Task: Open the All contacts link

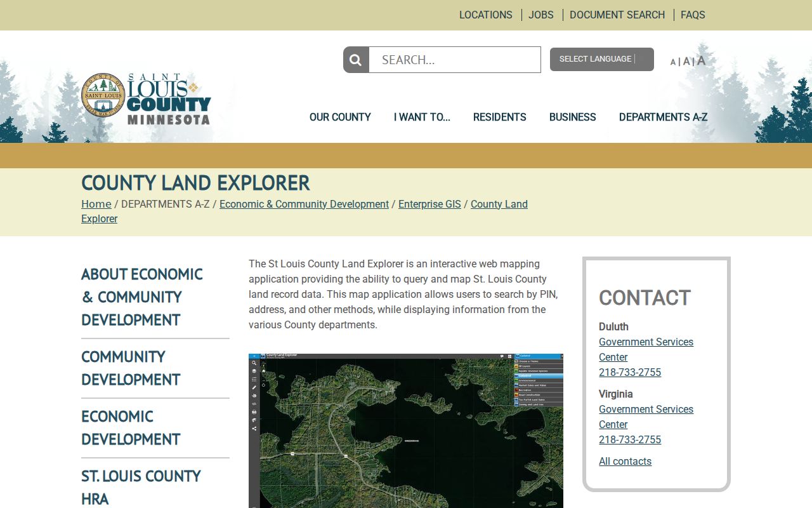Action: click(625, 461)
